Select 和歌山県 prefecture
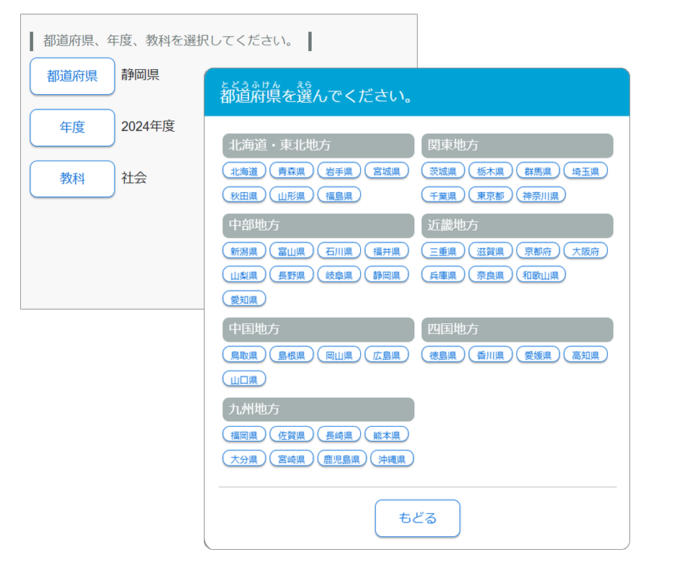Screen dimensions: 700x588 541,274
